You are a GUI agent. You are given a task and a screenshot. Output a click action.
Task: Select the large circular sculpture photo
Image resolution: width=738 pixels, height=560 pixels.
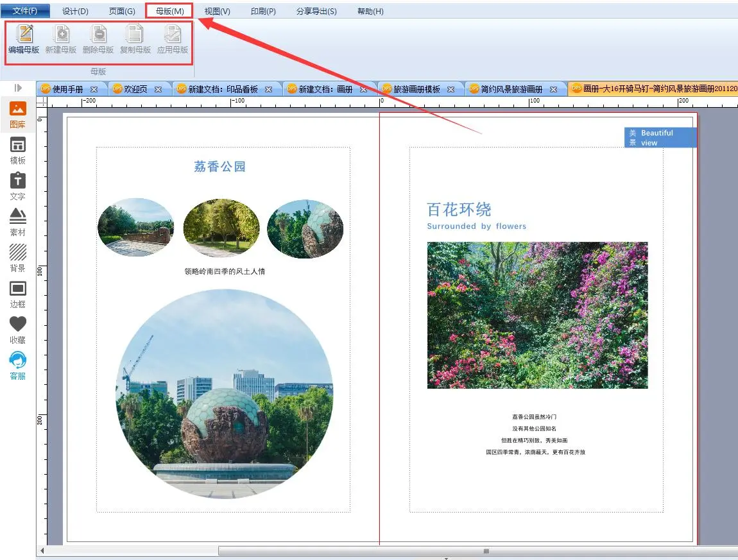(225, 394)
